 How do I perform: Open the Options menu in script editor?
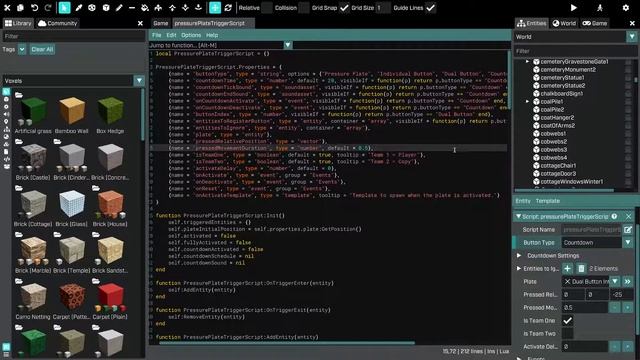click(191, 35)
